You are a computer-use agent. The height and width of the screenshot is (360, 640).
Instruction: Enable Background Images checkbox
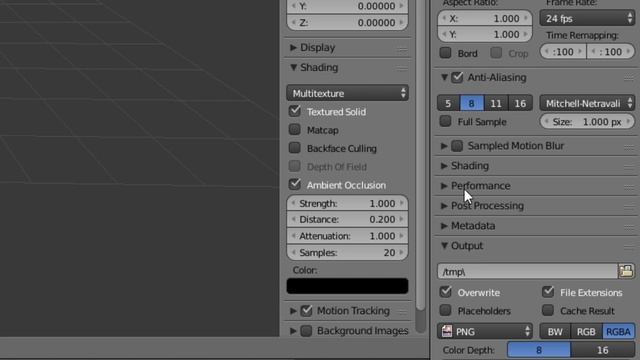[x=307, y=331]
